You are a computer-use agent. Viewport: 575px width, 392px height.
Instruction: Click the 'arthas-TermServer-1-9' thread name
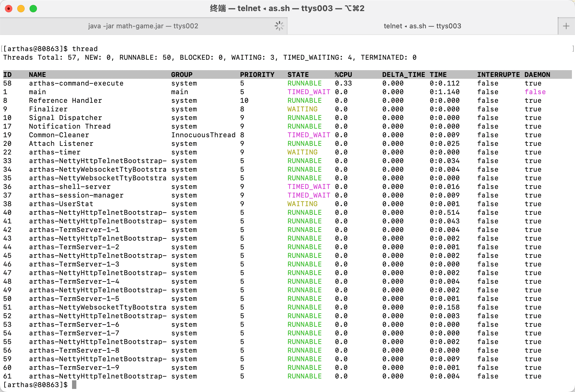click(74, 367)
